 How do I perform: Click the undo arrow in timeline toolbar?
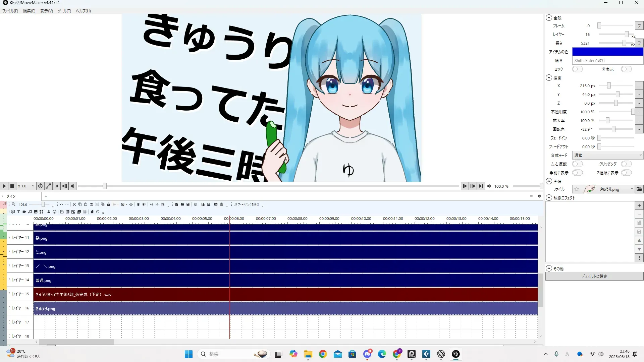click(61, 204)
